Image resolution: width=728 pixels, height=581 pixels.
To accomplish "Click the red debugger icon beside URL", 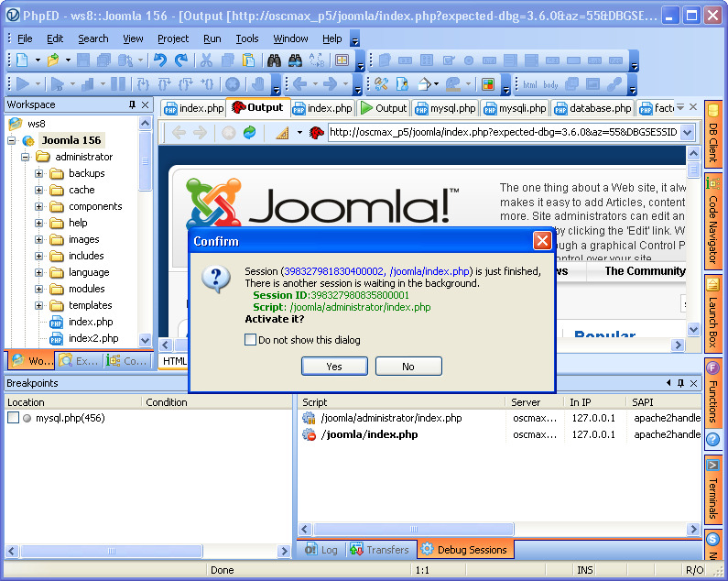I will pyautogui.click(x=317, y=133).
